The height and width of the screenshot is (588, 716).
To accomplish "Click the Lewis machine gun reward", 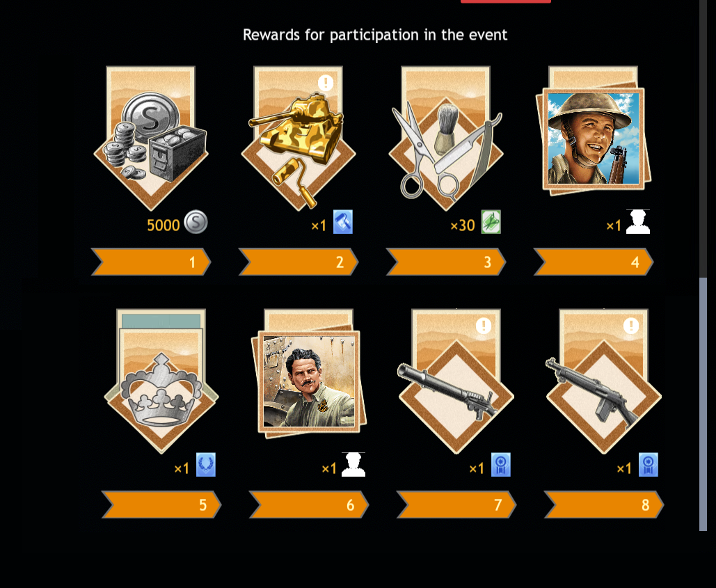I will 456,381.
